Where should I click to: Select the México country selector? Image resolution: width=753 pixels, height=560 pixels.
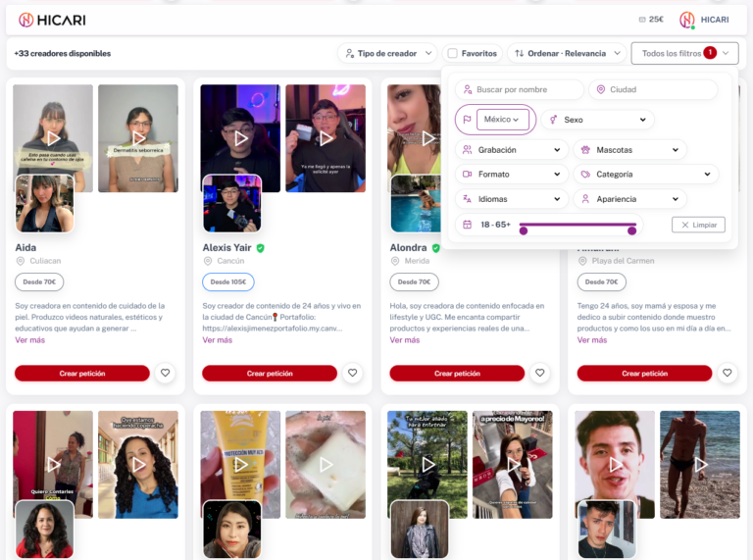click(x=503, y=120)
